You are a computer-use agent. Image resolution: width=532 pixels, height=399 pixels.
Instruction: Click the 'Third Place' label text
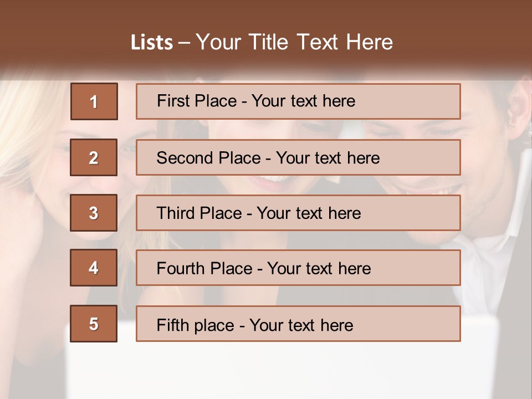199,213
